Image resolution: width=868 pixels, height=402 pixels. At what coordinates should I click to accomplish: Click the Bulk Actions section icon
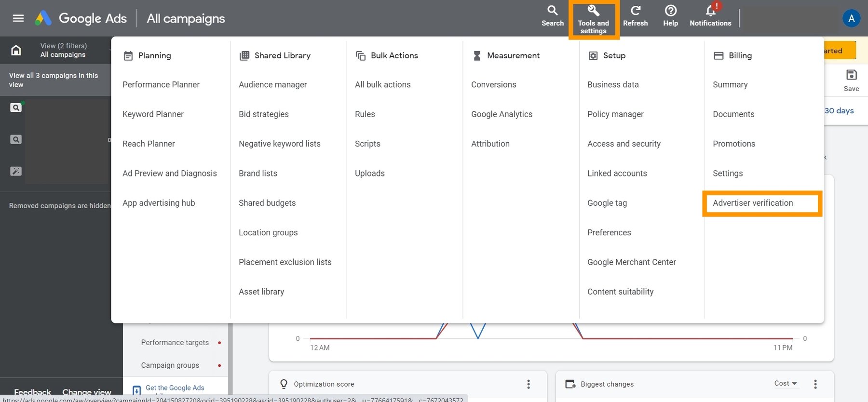coord(361,56)
